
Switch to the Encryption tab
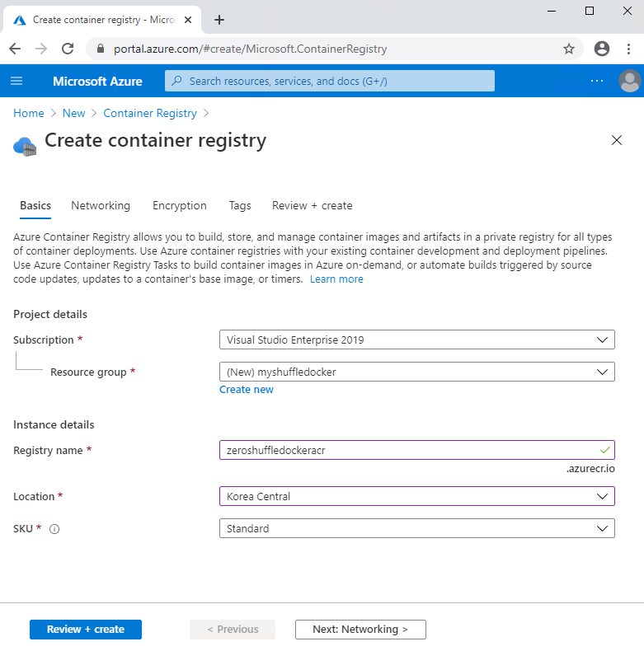pos(180,205)
